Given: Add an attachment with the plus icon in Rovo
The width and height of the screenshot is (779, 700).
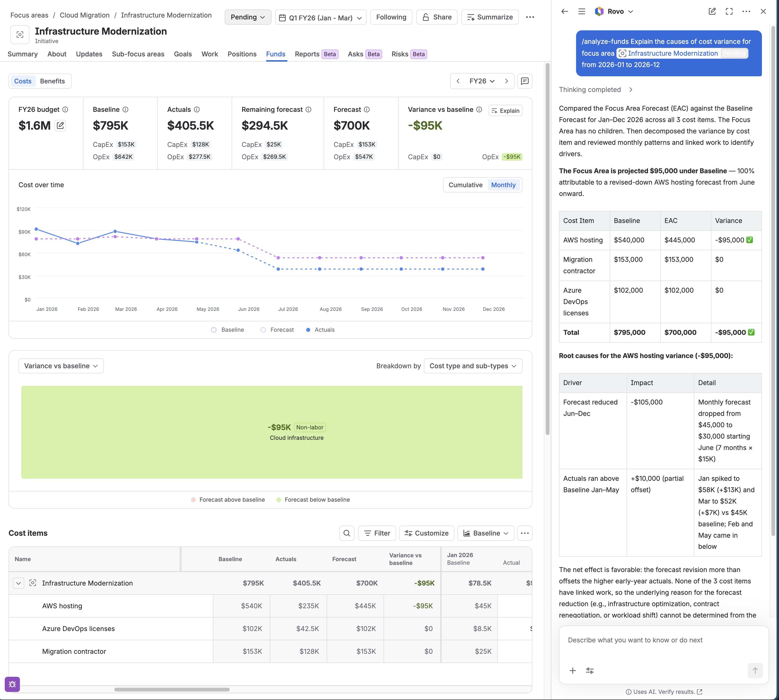Looking at the screenshot, I should coord(573,671).
